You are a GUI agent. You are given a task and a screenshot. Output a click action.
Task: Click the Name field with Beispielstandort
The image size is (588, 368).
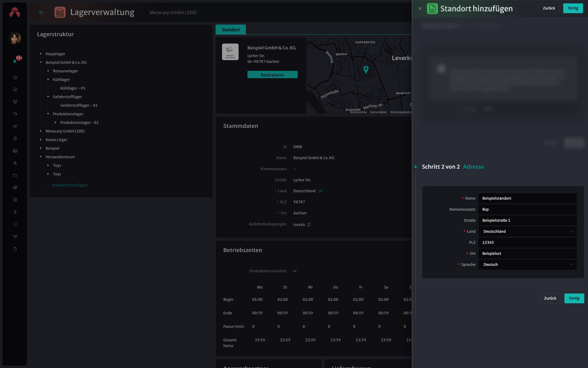click(527, 198)
